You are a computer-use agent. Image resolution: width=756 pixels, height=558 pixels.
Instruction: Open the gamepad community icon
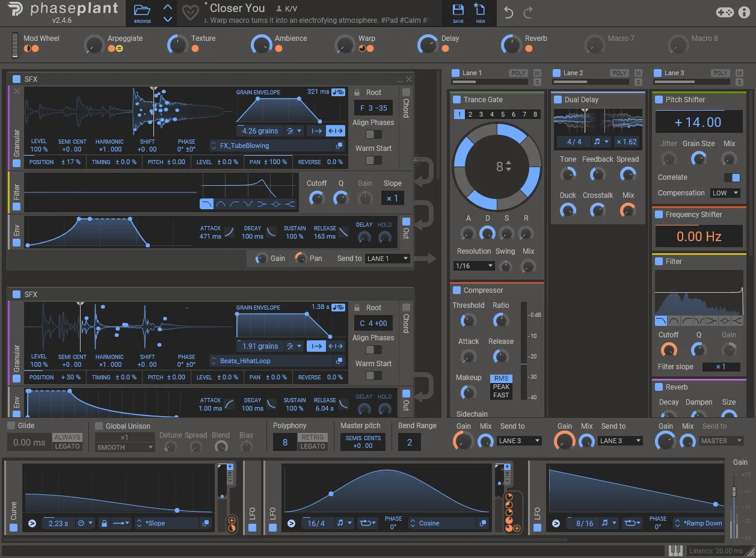coord(725,12)
